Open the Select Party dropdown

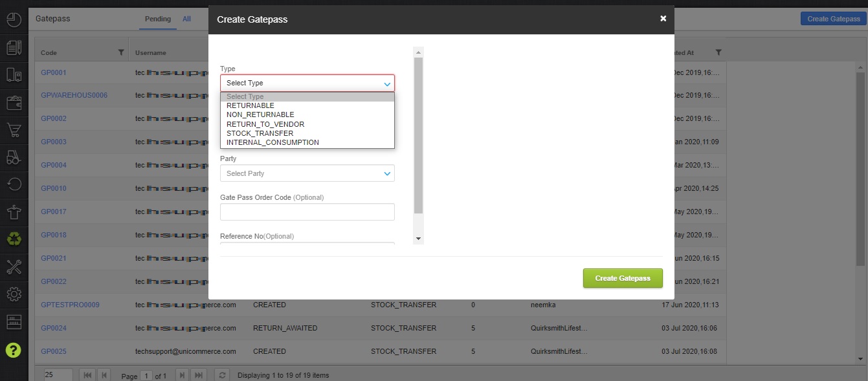pos(307,173)
